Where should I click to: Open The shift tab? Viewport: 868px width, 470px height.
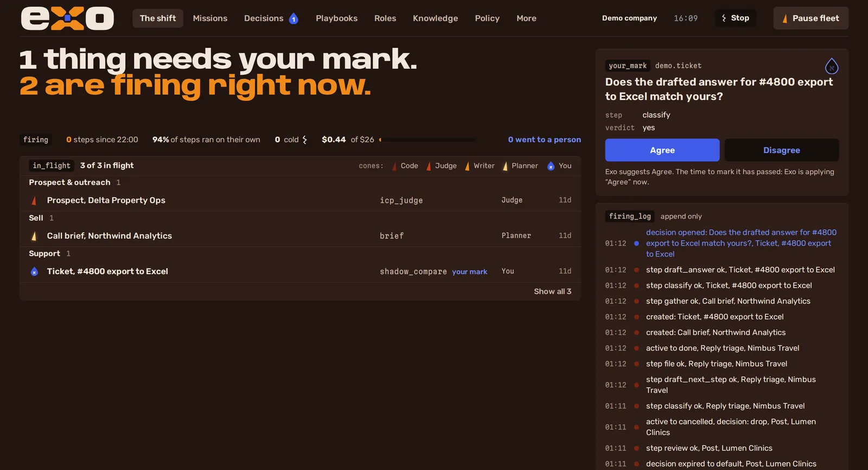coord(158,18)
